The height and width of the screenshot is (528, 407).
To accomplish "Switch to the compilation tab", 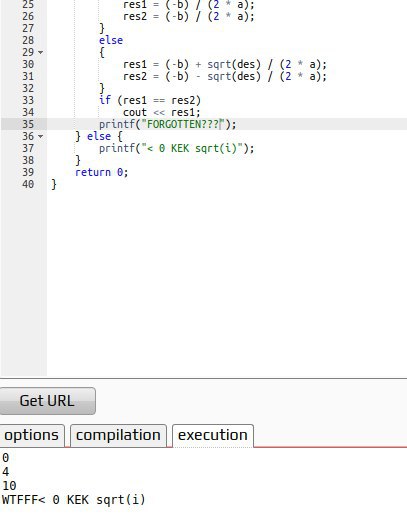I will tap(118, 435).
